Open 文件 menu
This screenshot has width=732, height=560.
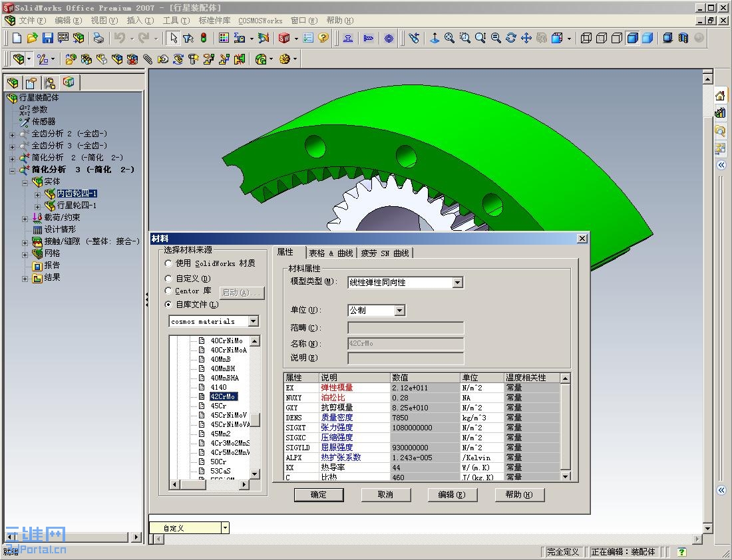click(32, 21)
